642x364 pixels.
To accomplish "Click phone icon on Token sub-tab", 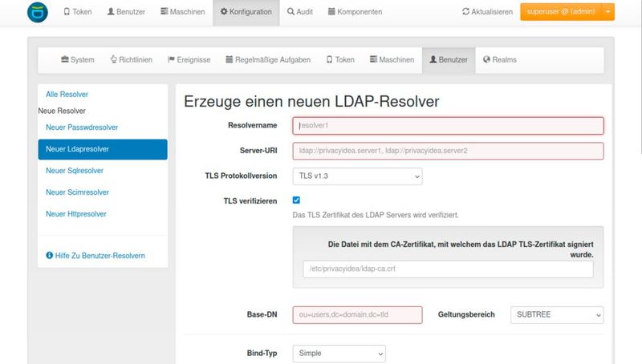I will pos(330,59).
